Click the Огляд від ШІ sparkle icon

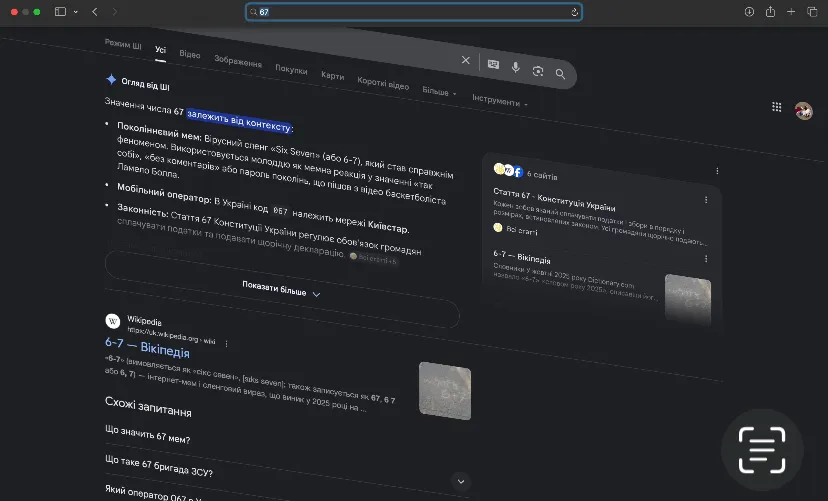pyautogui.click(x=111, y=80)
